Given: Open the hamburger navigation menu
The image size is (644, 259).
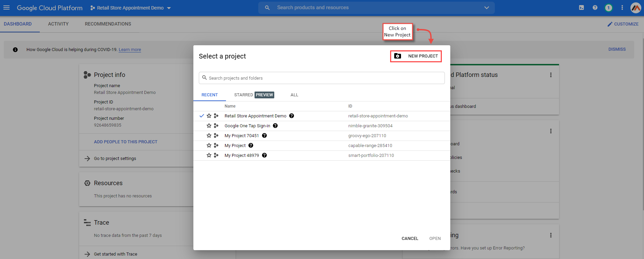Looking at the screenshot, I should click(6, 7).
